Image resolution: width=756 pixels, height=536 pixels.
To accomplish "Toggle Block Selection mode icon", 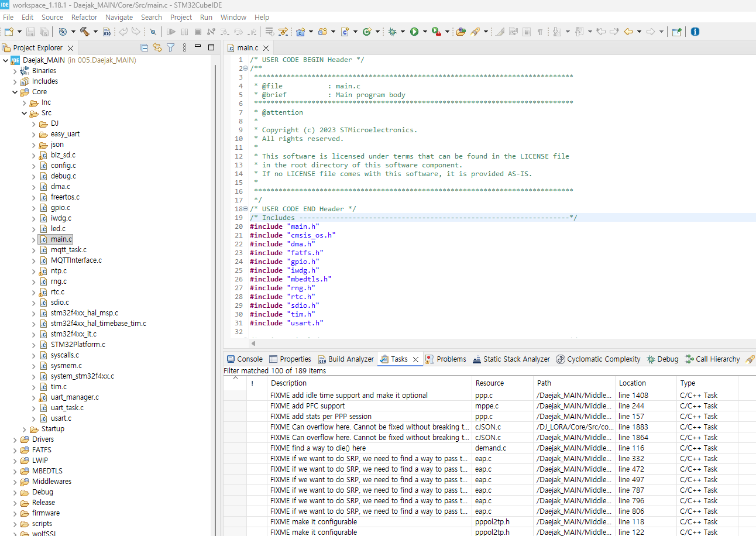I will pos(527,32).
